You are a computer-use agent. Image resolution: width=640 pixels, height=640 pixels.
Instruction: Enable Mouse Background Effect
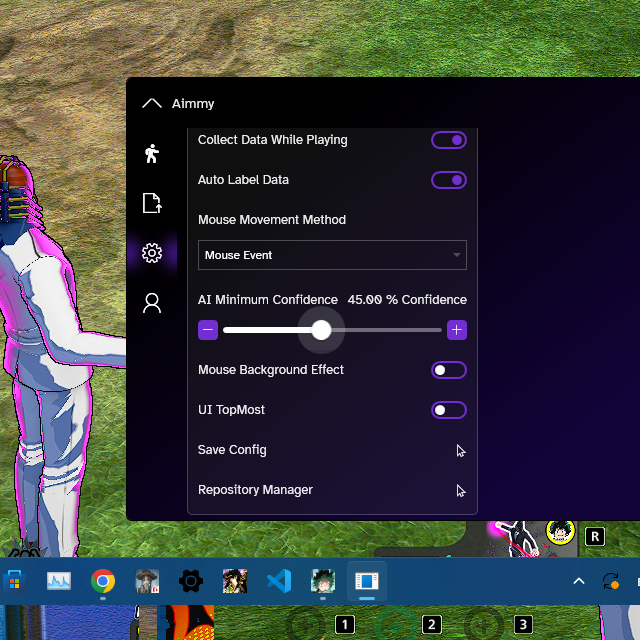[449, 370]
